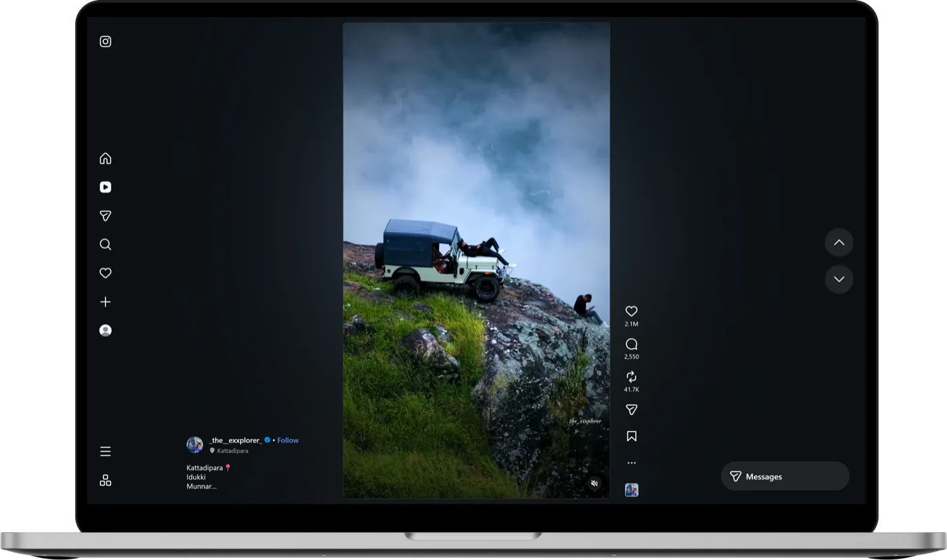Open the _the__exxplorer_ profile picture
The height and width of the screenshot is (560, 947).
195,444
